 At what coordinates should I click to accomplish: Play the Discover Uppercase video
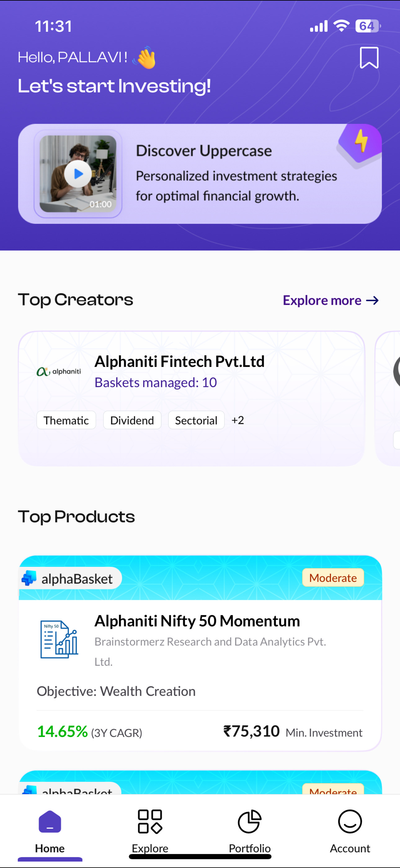pos(78,174)
